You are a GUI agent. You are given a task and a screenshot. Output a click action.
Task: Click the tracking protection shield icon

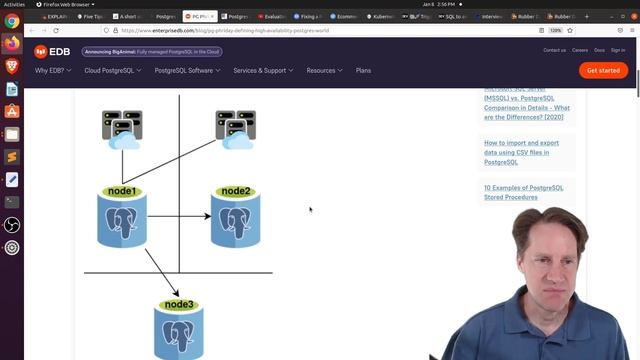[106, 31]
